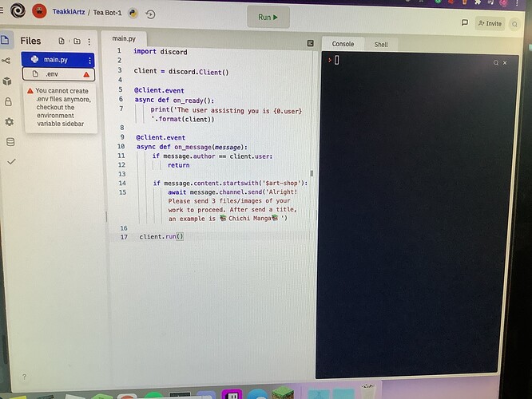Open the TeakkiArtz user avatar
This screenshot has width=532, height=399.
pyautogui.click(x=39, y=11)
